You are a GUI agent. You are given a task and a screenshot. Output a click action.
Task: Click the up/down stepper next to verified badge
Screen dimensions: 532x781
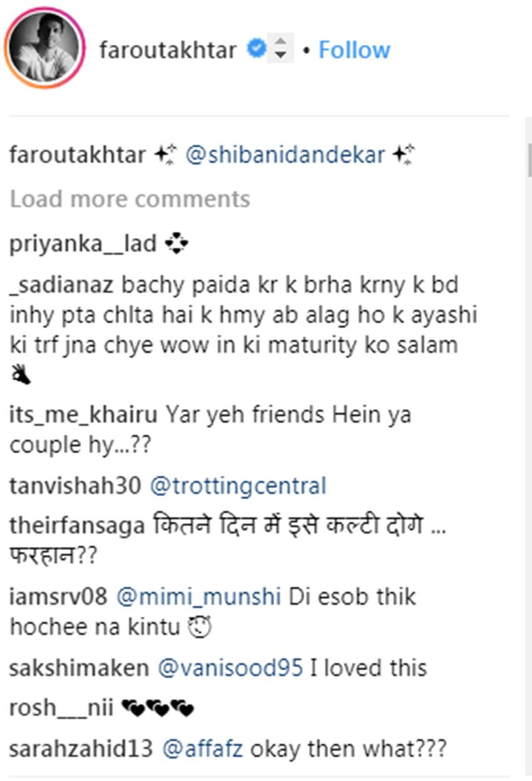click(280, 48)
